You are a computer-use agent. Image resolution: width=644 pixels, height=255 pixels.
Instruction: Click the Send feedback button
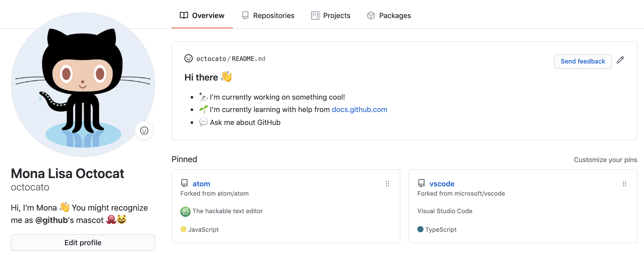coord(582,61)
